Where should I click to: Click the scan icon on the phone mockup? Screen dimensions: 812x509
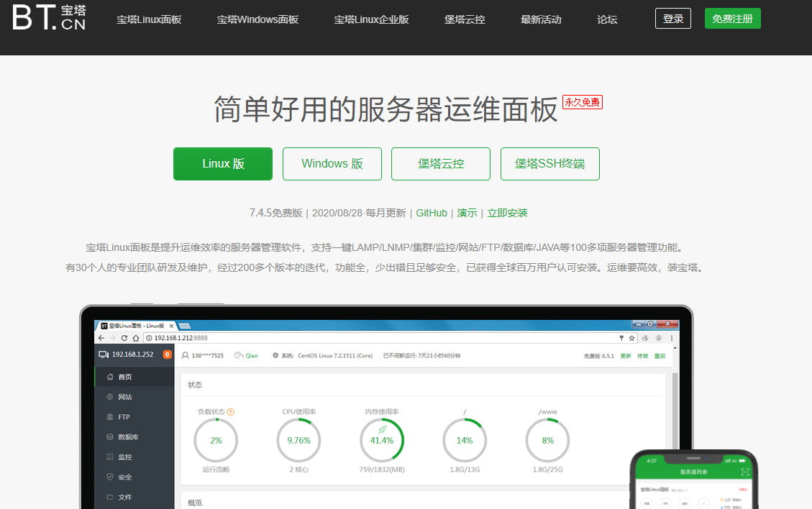coord(745,472)
